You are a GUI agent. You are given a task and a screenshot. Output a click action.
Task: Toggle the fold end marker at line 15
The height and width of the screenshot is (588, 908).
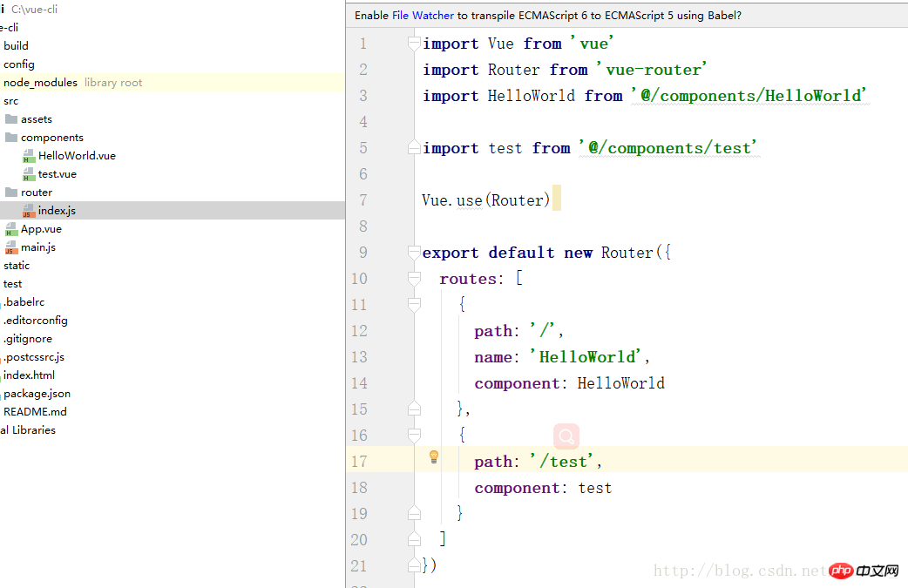pyautogui.click(x=414, y=409)
